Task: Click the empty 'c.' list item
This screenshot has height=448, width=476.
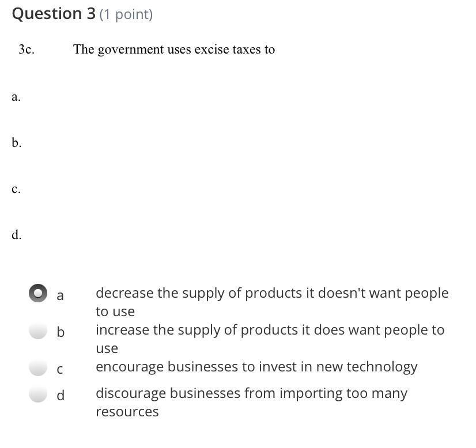Action: pyautogui.click(x=16, y=189)
